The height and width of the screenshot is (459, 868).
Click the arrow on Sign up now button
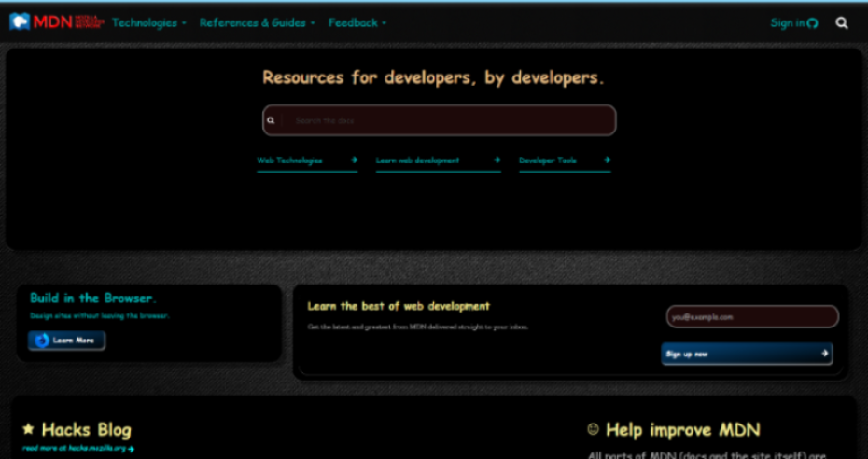pos(825,353)
